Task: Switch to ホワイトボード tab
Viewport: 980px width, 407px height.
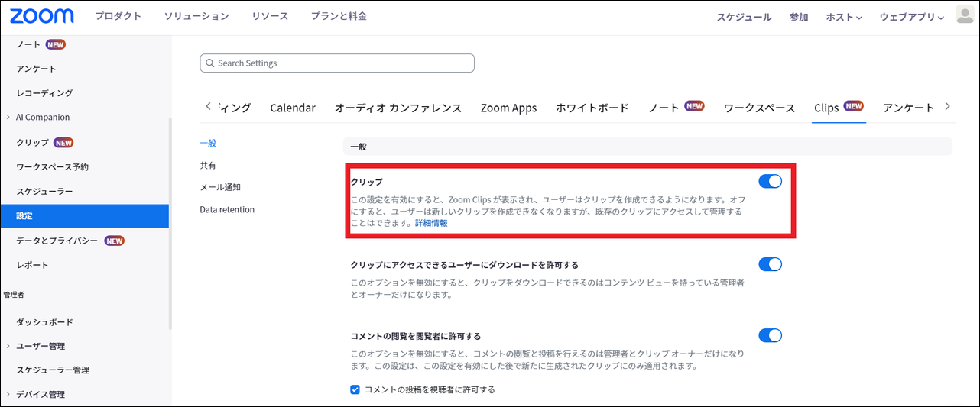Action: coord(592,108)
